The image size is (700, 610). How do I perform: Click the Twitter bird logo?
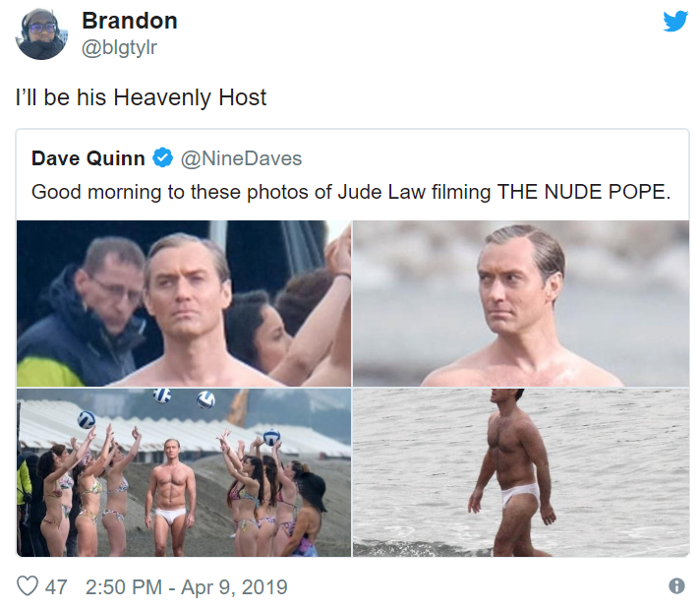tap(675, 21)
